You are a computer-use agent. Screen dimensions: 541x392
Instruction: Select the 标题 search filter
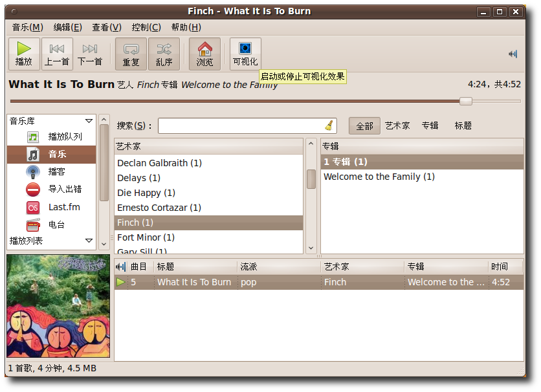pyautogui.click(x=463, y=126)
